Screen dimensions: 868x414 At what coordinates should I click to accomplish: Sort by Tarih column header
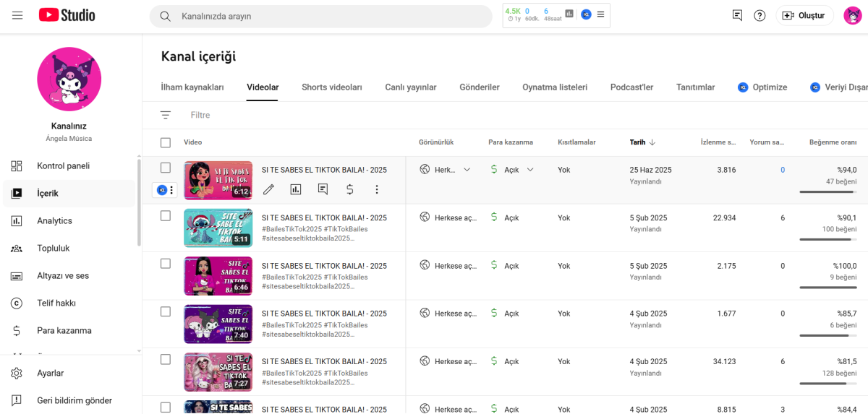click(642, 142)
